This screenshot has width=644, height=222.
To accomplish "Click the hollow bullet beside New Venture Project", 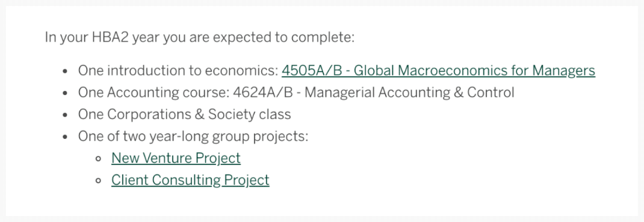I will 98,159.
